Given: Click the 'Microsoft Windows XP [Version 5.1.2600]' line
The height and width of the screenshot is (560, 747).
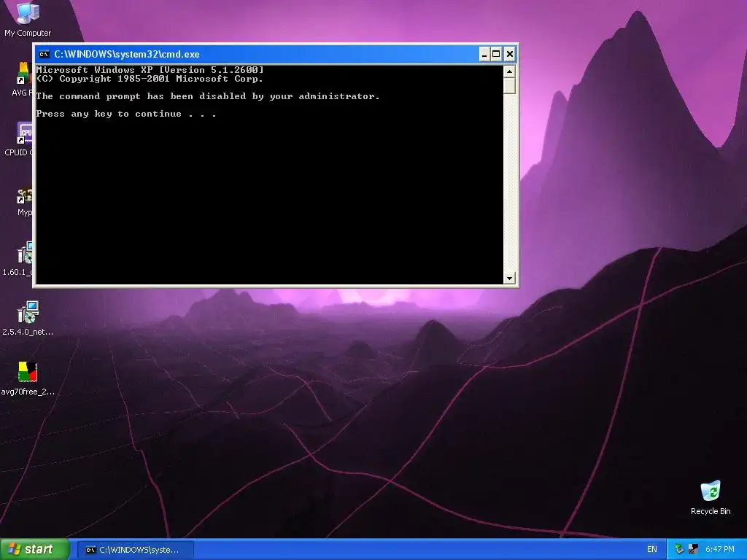Looking at the screenshot, I should pos(150,70).
